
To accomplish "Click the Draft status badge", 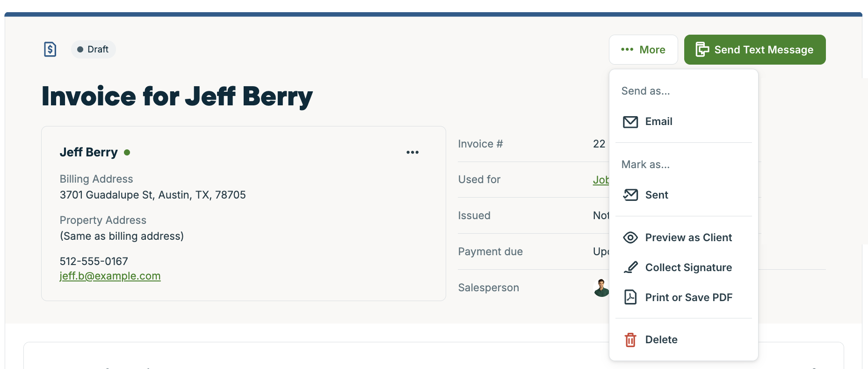I will (94, 49).
